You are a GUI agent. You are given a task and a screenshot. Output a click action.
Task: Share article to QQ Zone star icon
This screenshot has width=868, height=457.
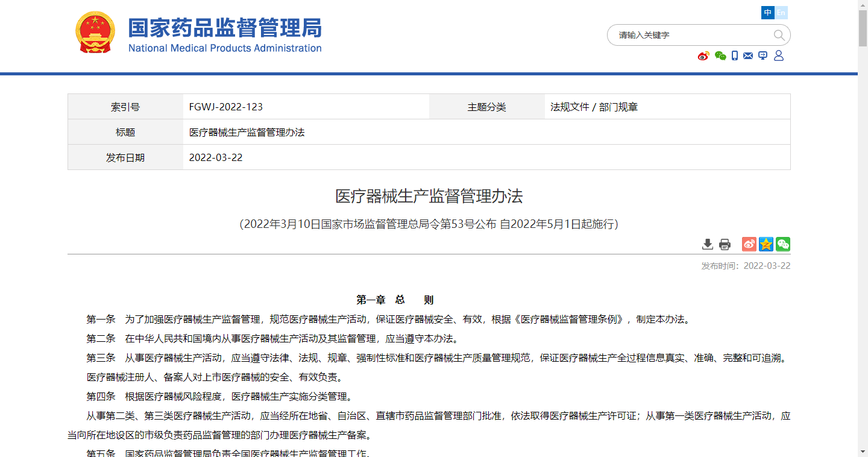click(x=766, y=244)
